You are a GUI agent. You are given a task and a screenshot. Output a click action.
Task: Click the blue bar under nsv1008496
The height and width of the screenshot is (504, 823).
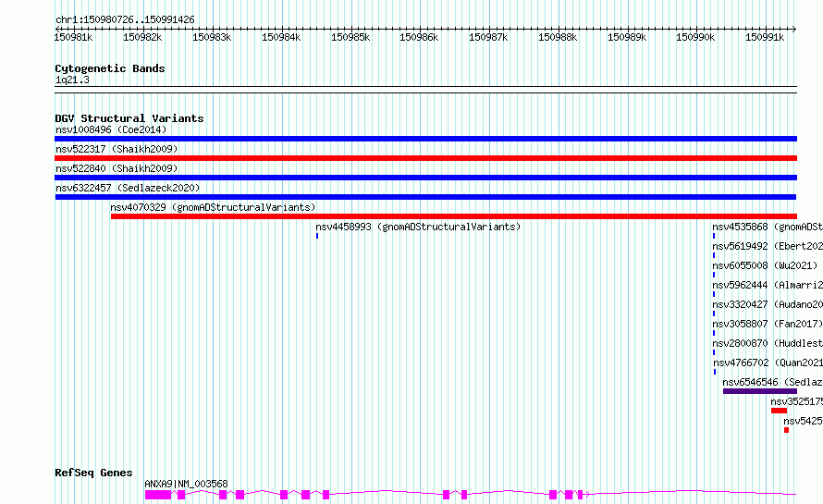[x=425, y=139]
